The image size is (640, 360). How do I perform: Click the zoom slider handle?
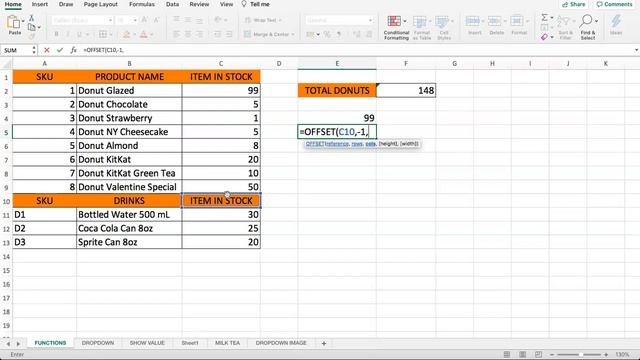[x=580, y=354]
